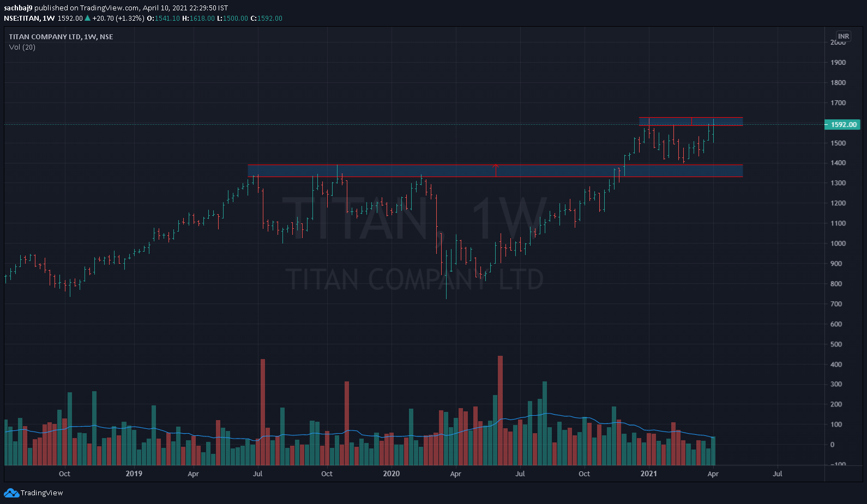Click the close value C:1592.00 in header
This screenshot has width=867, height=504.
point(267,19)
